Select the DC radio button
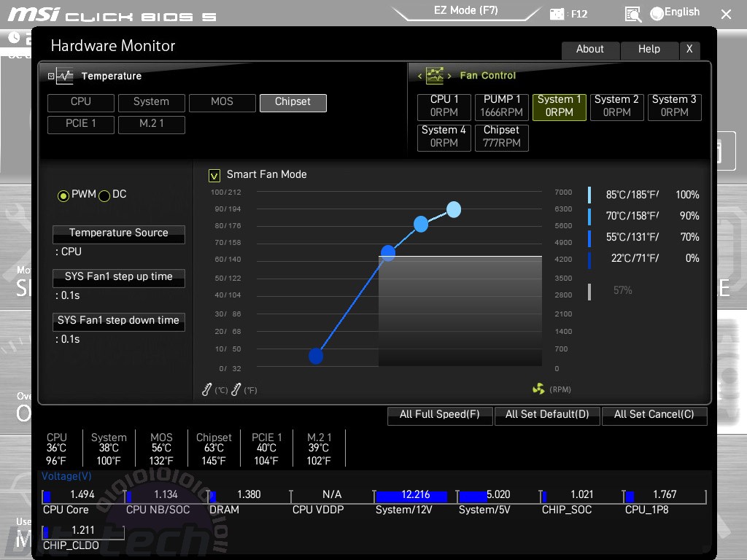Viewport: 747px width, 560px height. (104, 195)
